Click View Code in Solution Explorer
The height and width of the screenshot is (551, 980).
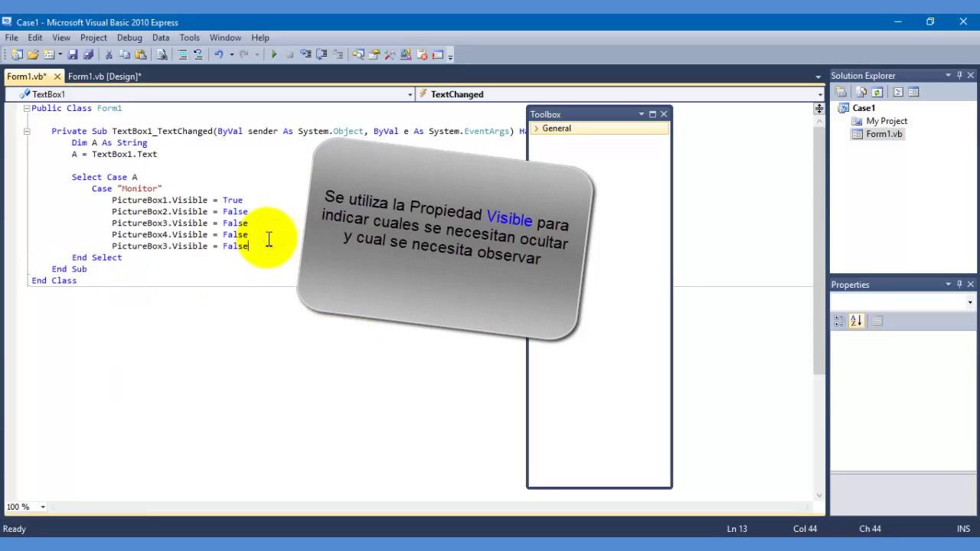898,92
